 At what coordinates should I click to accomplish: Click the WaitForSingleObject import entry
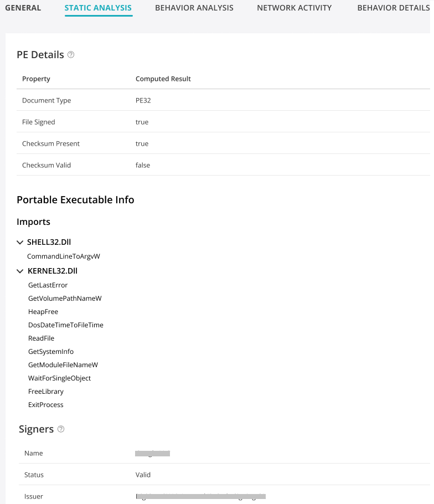coord(59,378)
